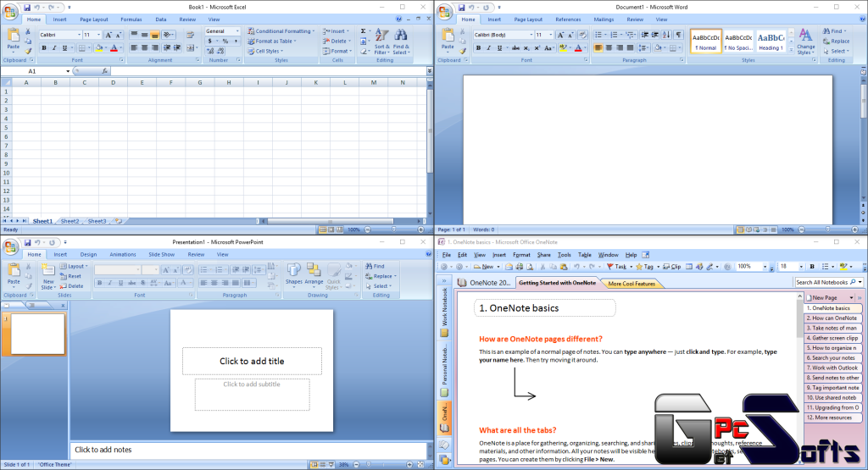Click the Format Painter brush in Excel
Viewport: 868px width, 470px height.
[28, 52]
